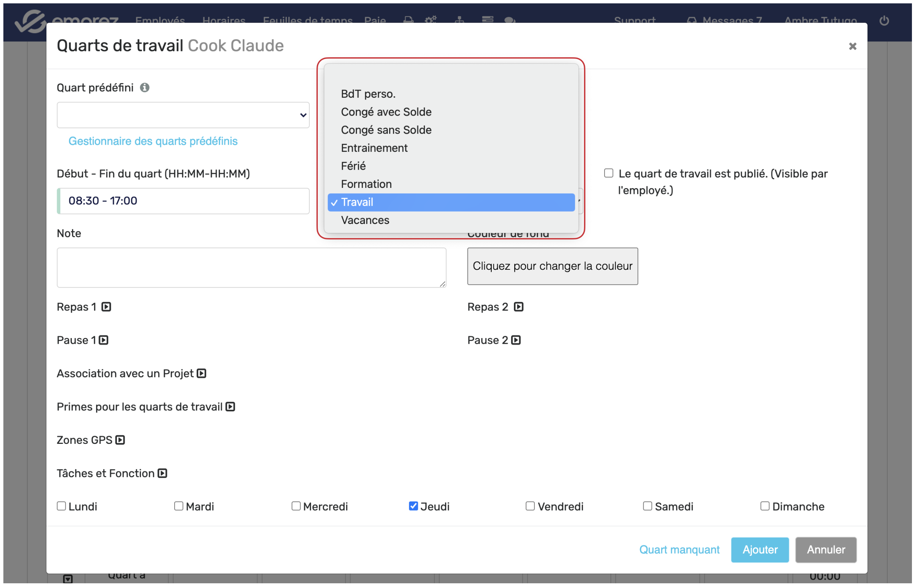The width and height of the screenshot is (918, 588).
Task: Choose Congé avec Solde option
Action: [387, 112]
